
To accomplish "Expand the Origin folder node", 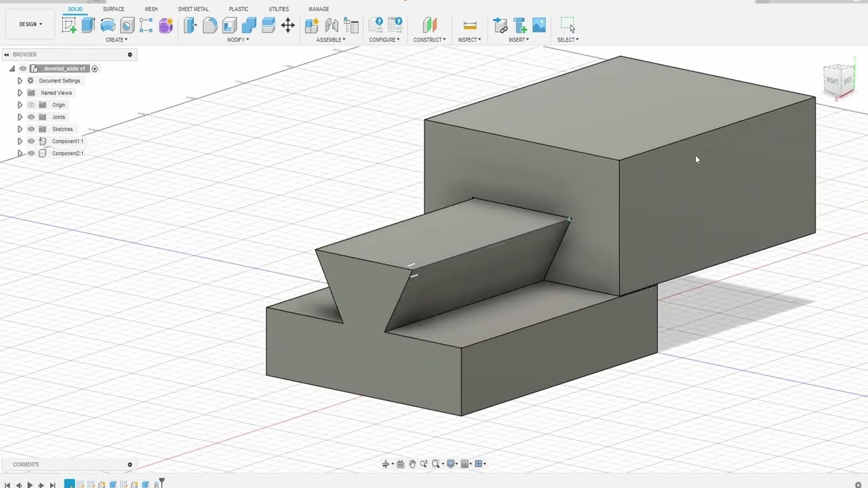I will click(20, 105).
